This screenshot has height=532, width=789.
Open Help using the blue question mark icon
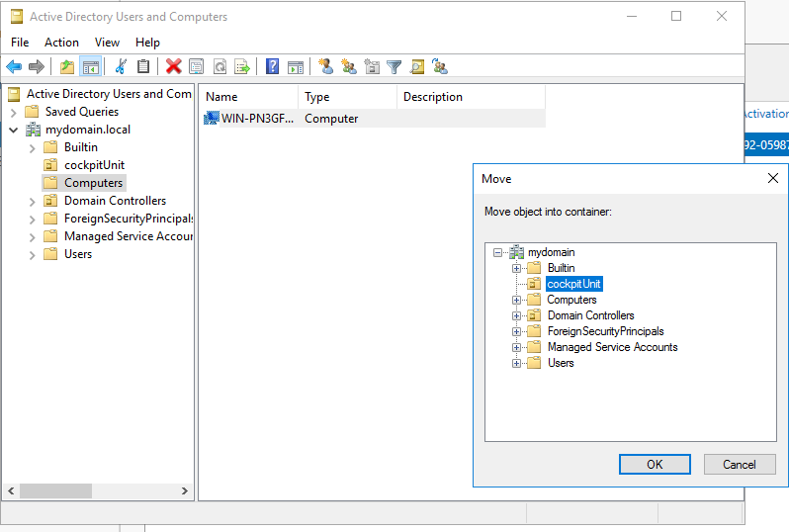[272, 66]
